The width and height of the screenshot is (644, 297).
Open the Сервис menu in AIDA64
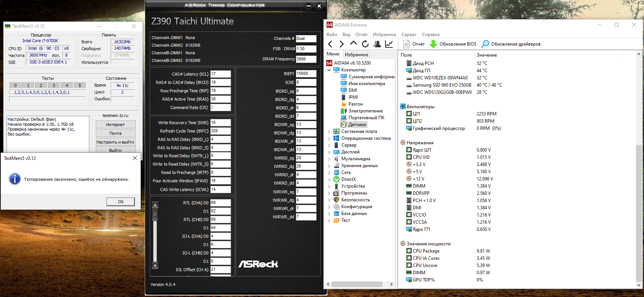409,35
